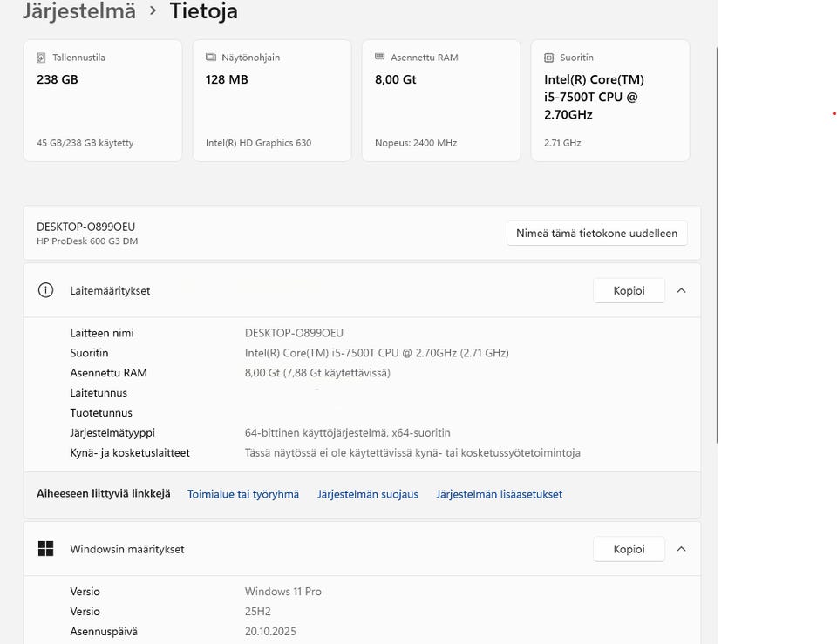
Task: Click the Laitemääritykset info circle icon
Action: (46, 290)
